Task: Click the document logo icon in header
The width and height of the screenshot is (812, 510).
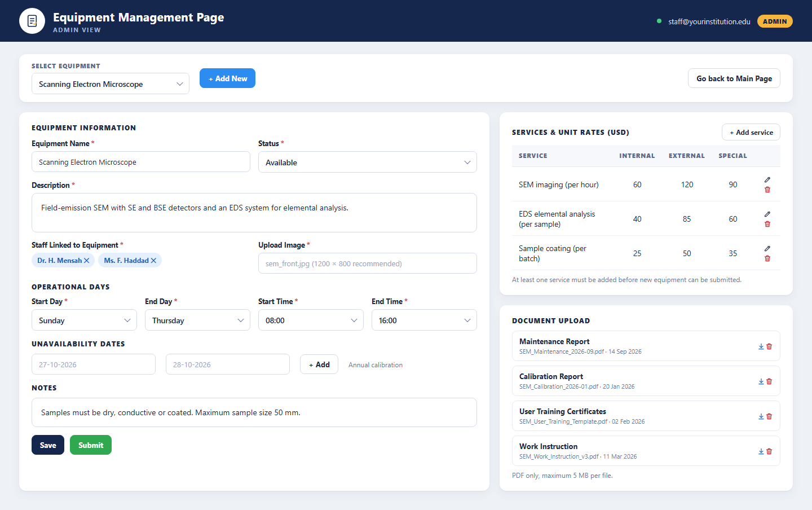Action: (x=32, y=21)
